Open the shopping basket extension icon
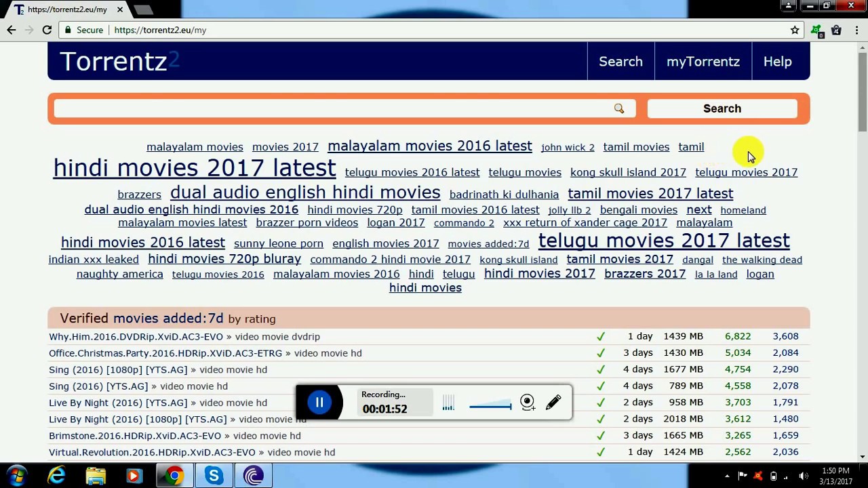Image resolution: width=868 pixels, height=488 pixels. (x=836, y=30)
